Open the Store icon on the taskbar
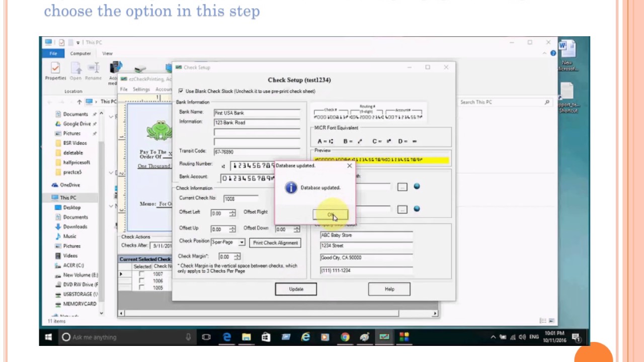644x362 pixels. point(266,337)
